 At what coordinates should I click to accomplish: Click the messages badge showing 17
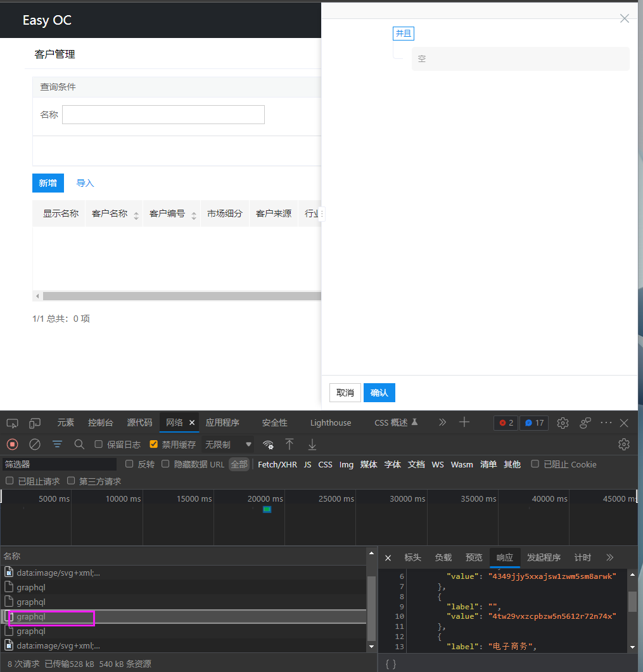coord(534,423)
